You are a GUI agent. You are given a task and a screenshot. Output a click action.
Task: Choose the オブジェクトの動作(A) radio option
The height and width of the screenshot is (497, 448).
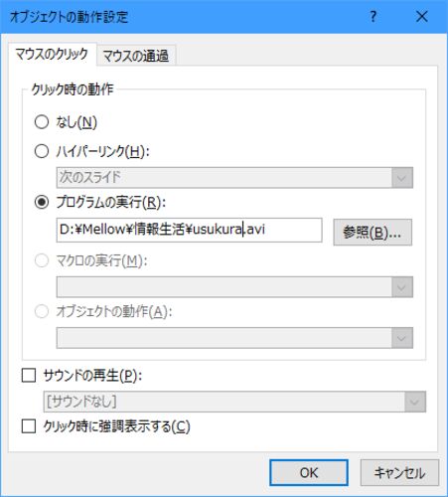(x=42, y=311)
